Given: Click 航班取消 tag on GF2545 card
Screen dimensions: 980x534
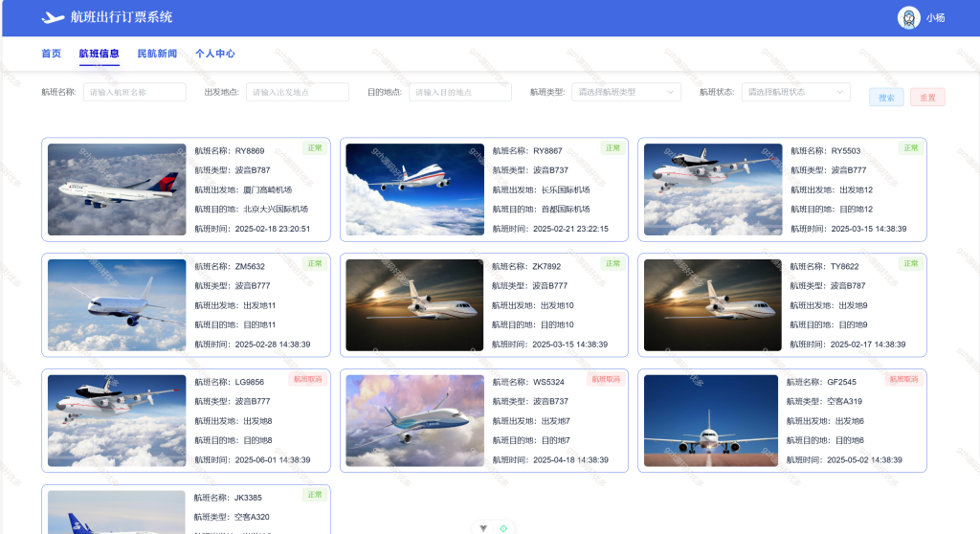Looking at the screenshot, I should coord(904,380).
